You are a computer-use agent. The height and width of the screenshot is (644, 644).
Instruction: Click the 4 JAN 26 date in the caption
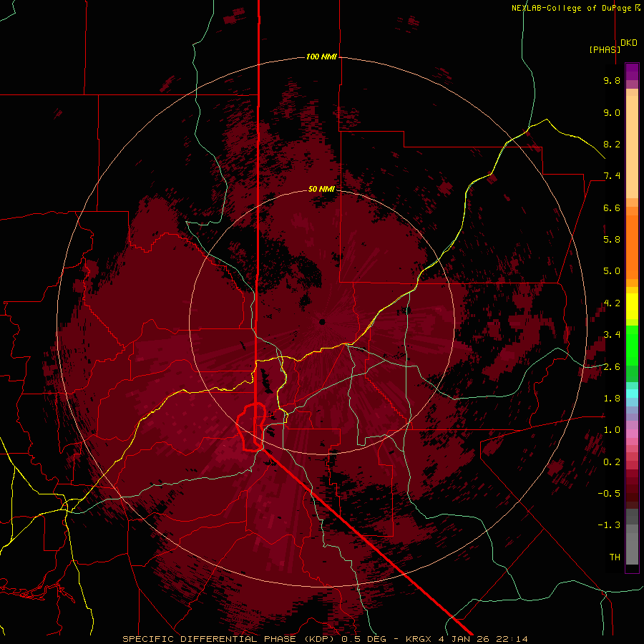point(464,639)
